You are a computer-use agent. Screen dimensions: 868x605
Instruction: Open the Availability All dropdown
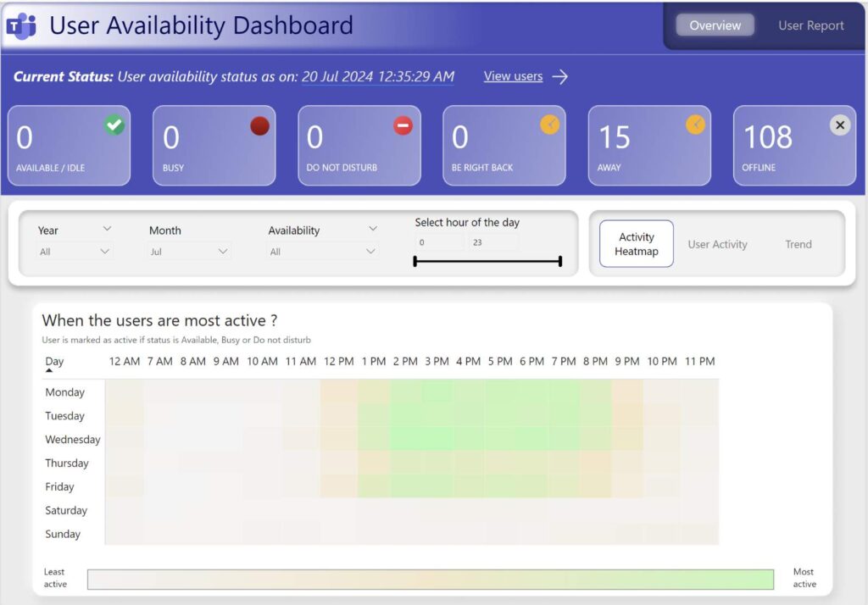pos(322,252)
